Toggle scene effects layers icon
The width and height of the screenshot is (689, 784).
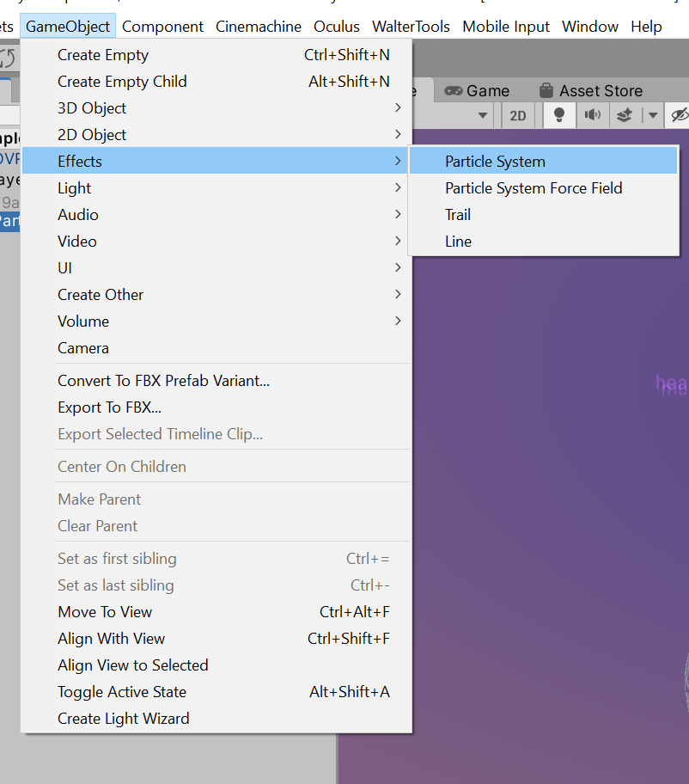[625, 115]
